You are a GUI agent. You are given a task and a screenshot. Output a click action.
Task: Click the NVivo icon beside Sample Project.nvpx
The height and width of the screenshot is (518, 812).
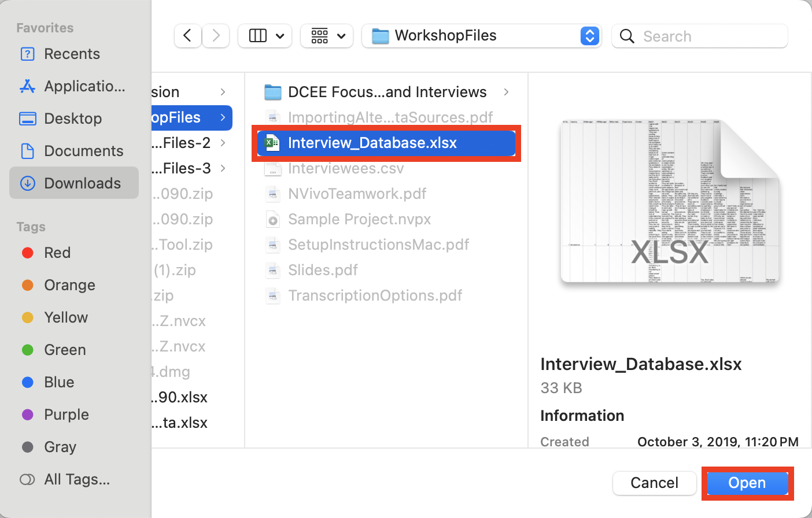point(272,219)
